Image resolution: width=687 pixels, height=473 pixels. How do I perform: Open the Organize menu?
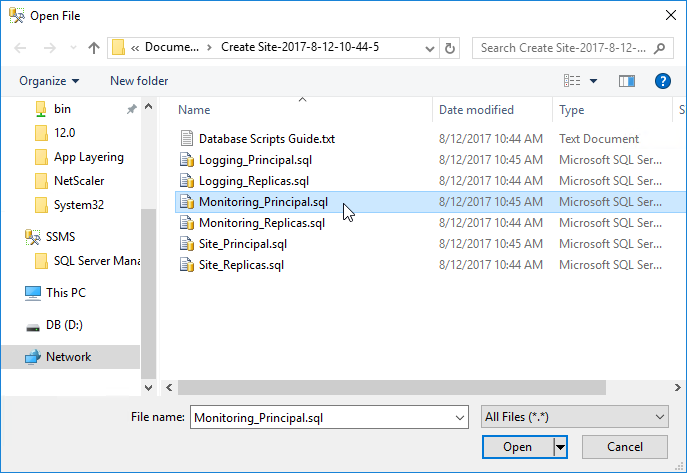(49, 81)
